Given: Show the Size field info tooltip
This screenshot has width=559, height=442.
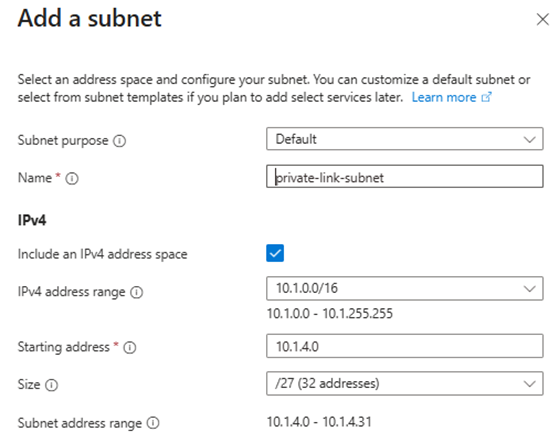Looking at the screenshot, I should [x=51, y=385].
